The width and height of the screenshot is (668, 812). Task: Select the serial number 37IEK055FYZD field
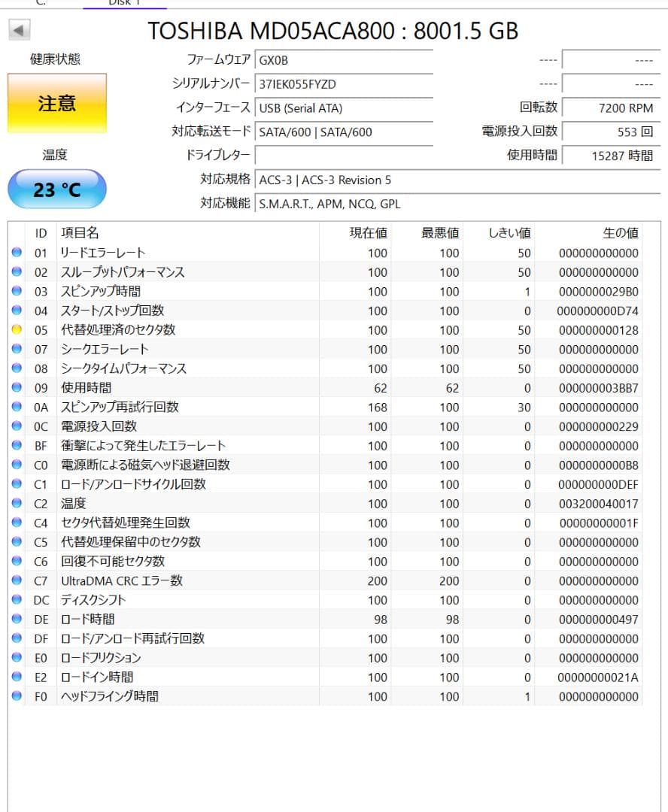[x=344, y=84]
